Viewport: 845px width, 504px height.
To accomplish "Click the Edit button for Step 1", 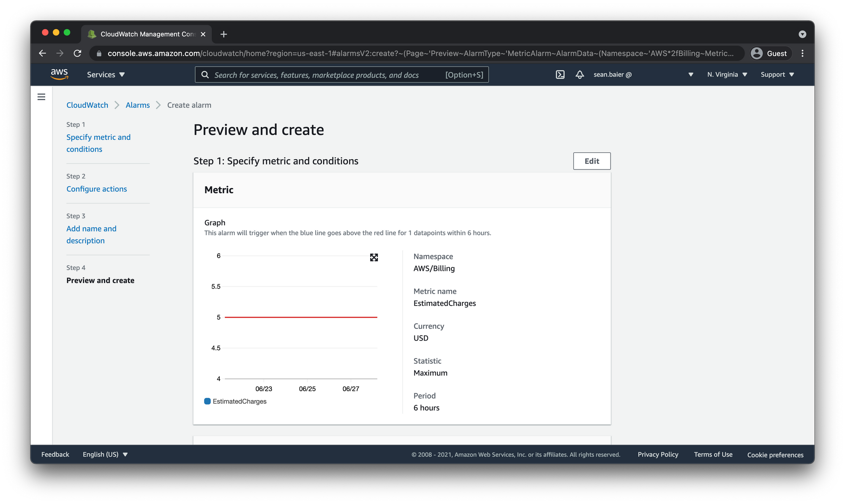I will click(x=591, y=161).
